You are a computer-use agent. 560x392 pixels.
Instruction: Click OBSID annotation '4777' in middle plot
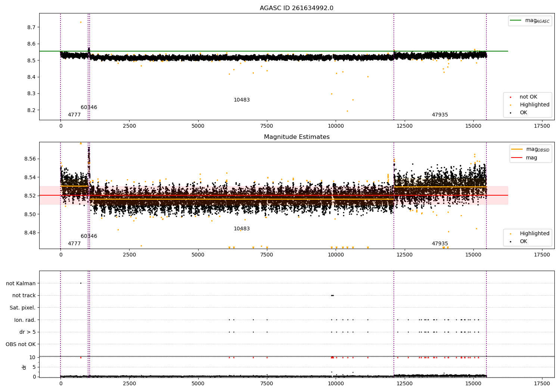pos(74,244)
